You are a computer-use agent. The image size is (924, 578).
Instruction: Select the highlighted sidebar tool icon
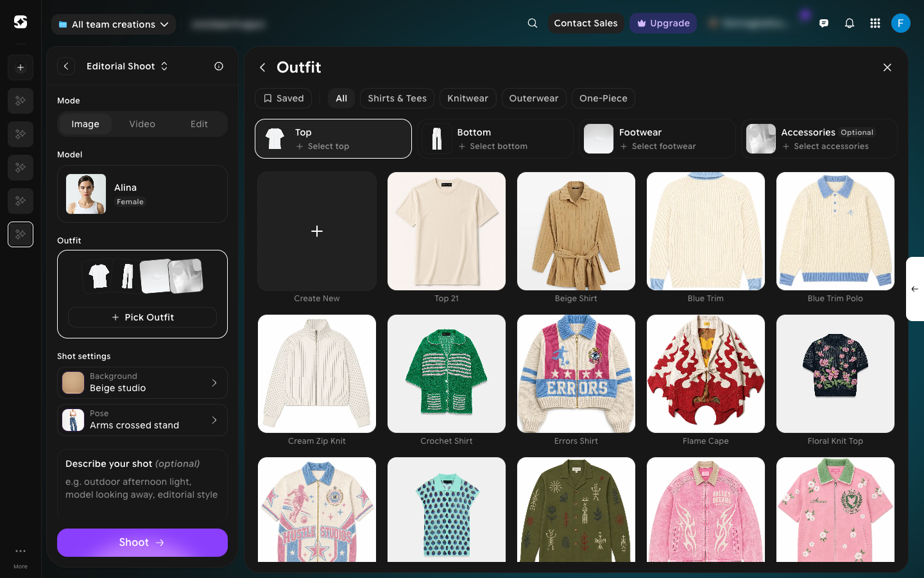pyautogui.click(x=21, y=234)
